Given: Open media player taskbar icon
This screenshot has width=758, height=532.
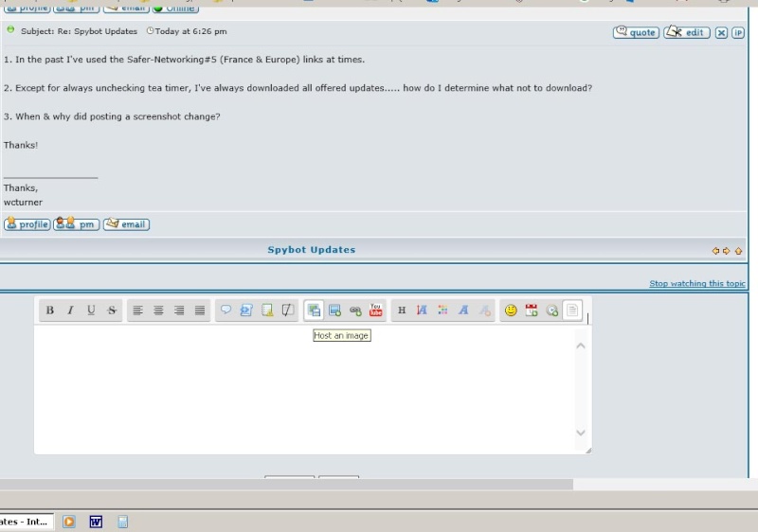Looking at the screenshot, I should tap(69, 522).
